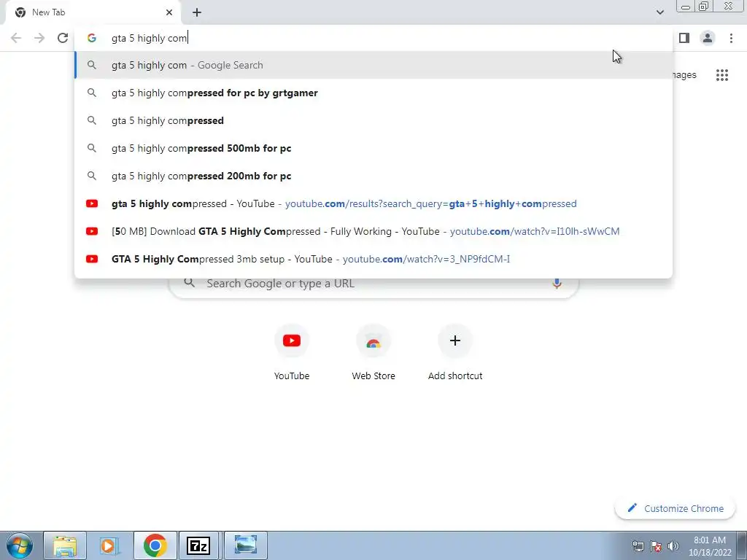Open the profile avatar menu
This screenshot has height=560, width=747.
coord(708,38)
